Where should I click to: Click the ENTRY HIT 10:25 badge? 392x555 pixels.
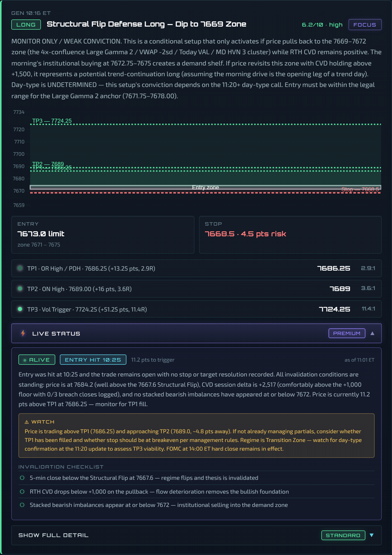[x=93, y=360]
